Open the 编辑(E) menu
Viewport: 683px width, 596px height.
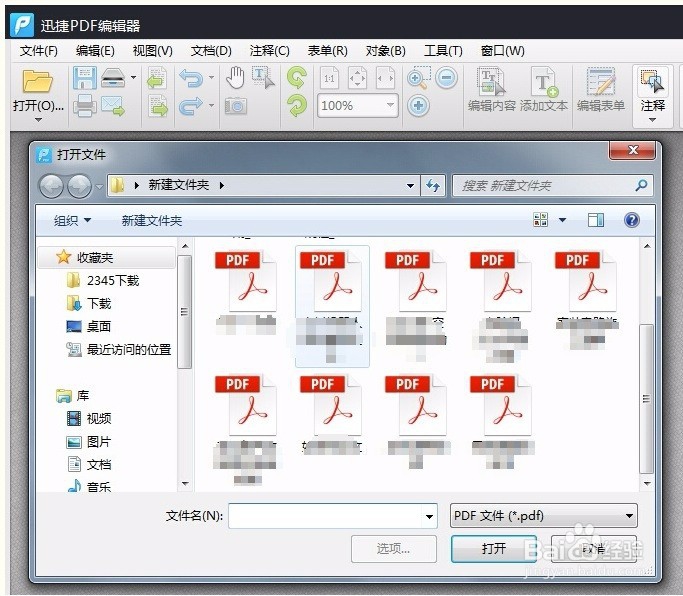pos(95,51)
